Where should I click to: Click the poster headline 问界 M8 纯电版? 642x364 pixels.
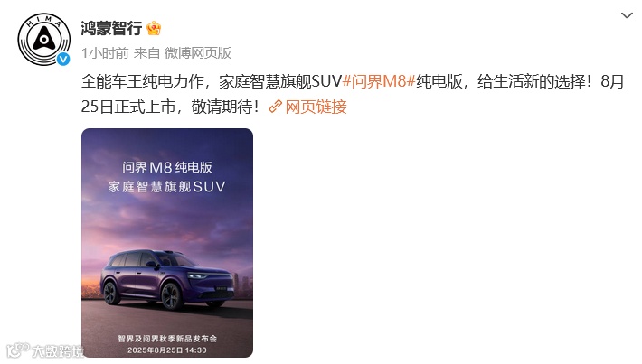pos(167,167)
